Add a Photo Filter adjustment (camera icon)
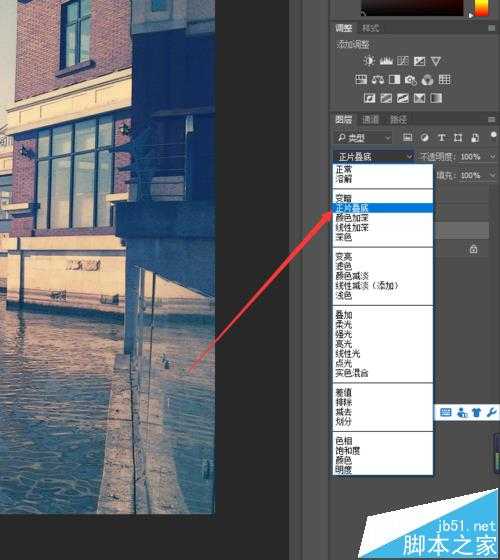The image size is (500, 560). pos(411,80)
